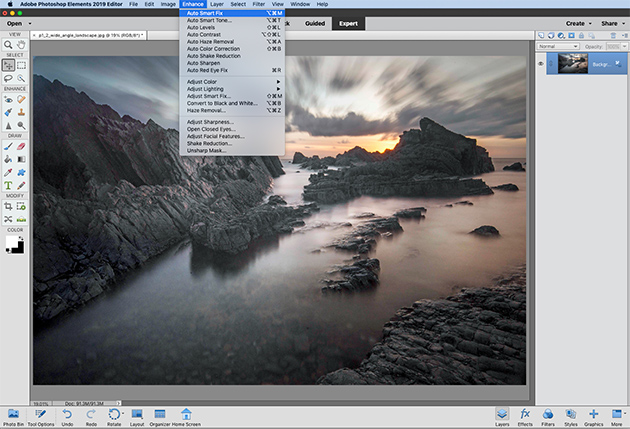This screenshot has width=630, height=429.
Task: Open the Normal blend mode dropdown
Action: tap(558, 47)
